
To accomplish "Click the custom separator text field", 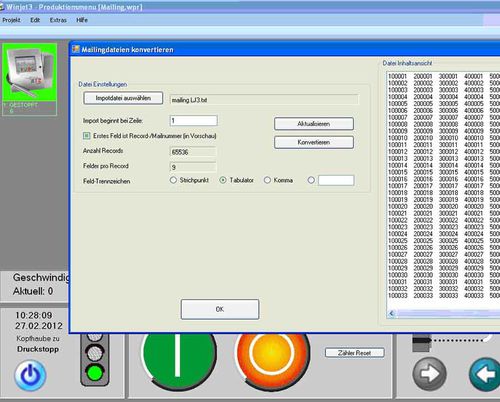I will coord(336,180).
